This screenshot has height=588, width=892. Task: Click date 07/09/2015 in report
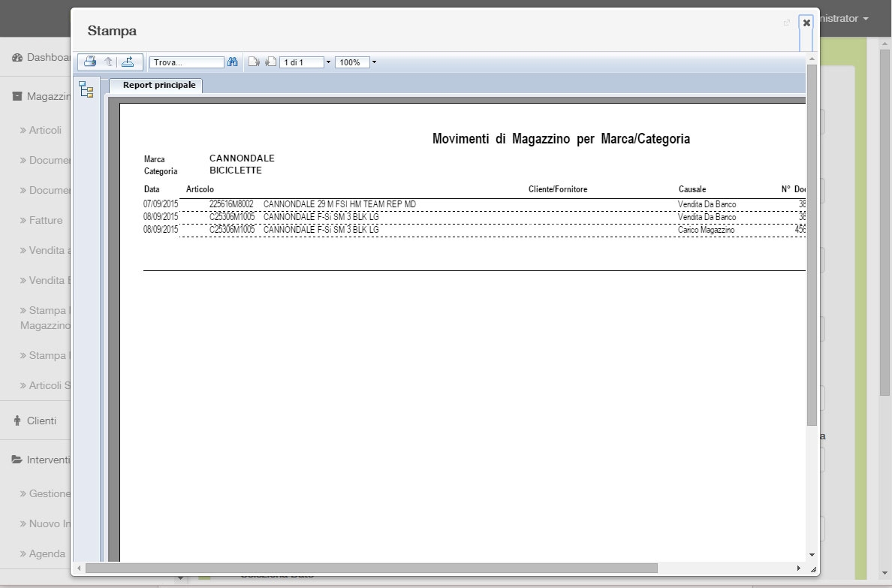[161, 204]
